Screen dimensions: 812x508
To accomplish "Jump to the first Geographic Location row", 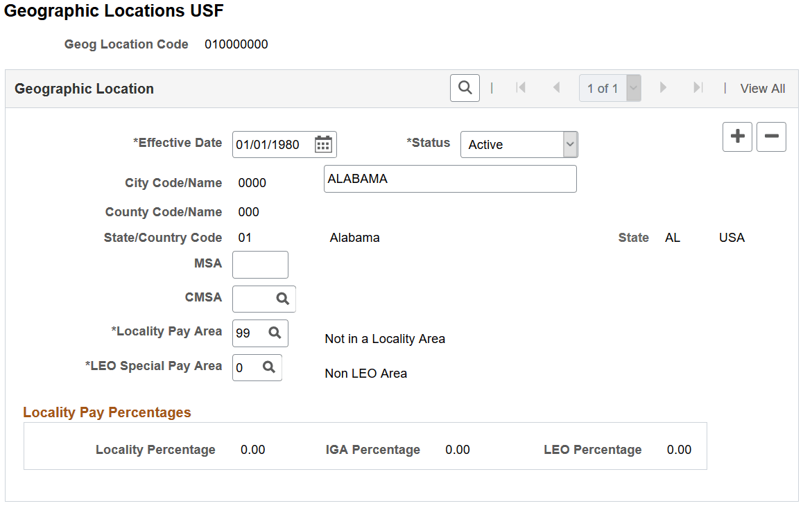I will pos(521,87).
